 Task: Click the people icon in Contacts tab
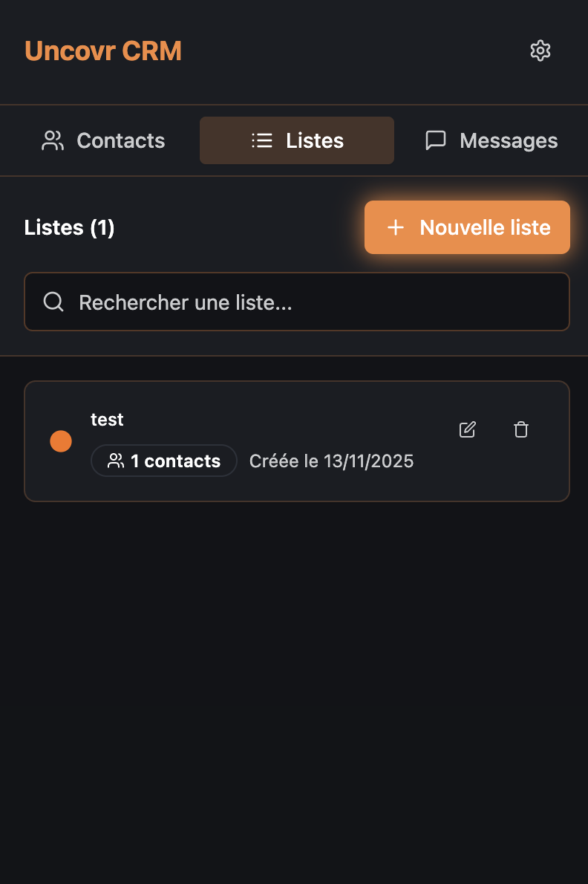point(53,140)
